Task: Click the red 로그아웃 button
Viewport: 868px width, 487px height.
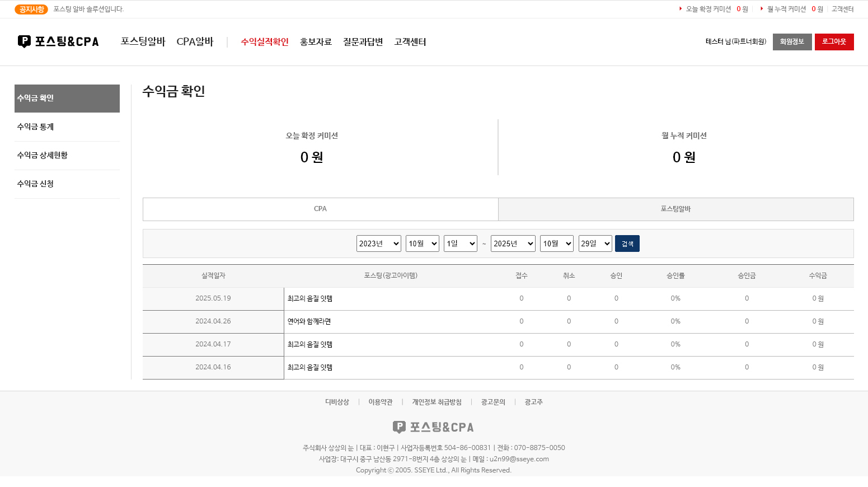Action: coord(834,42)
